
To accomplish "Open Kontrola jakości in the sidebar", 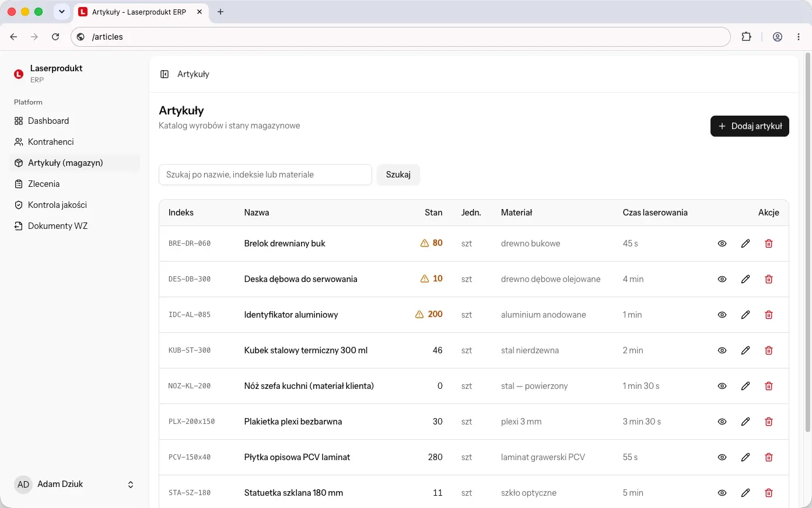I will tap(75, 205).
